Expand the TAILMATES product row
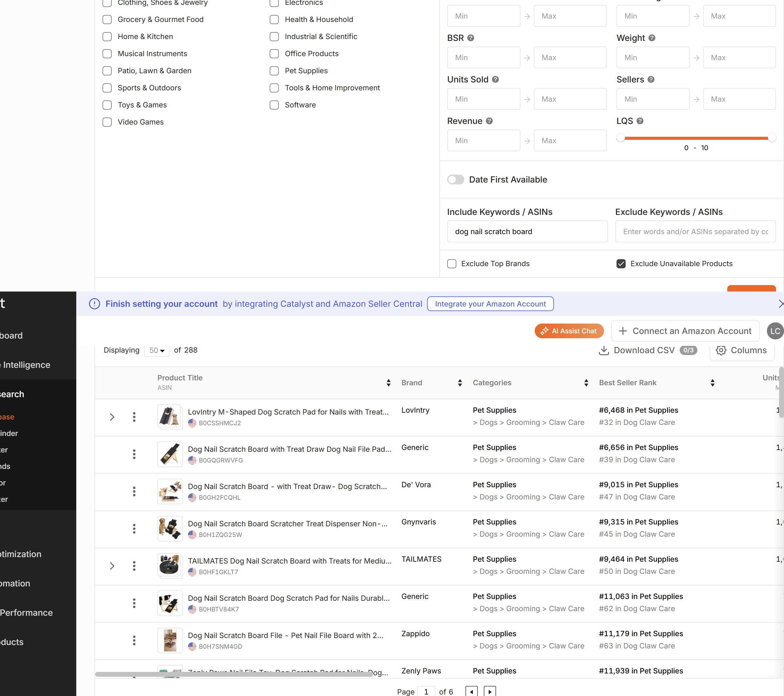Viewport: 784px width, 696px height. [112, 566]
